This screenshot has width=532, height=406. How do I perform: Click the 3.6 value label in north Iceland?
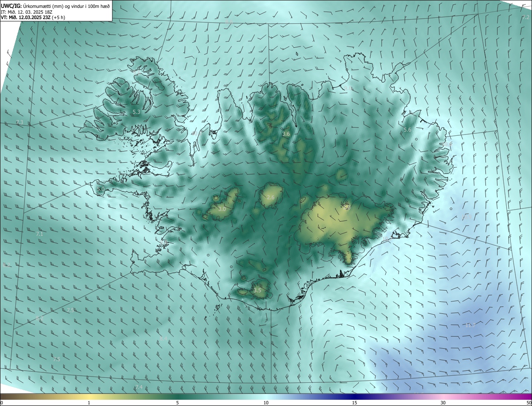click(x=286, y=134)
